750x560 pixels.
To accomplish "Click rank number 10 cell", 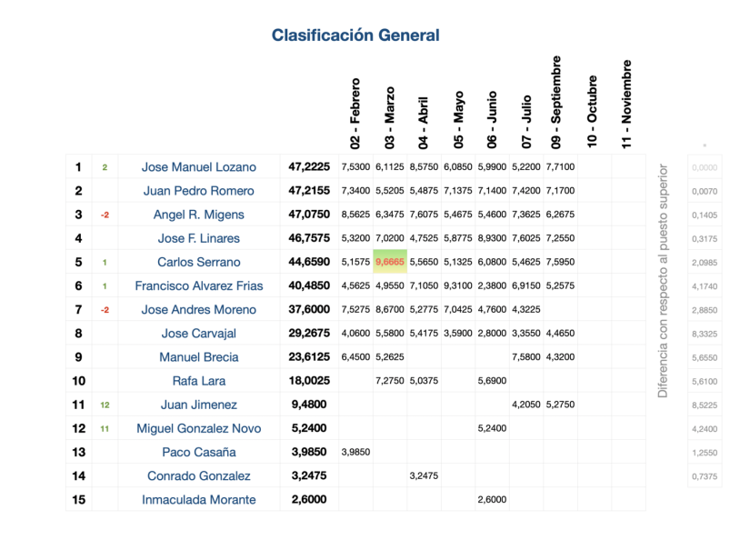I will tap(78, 381).
